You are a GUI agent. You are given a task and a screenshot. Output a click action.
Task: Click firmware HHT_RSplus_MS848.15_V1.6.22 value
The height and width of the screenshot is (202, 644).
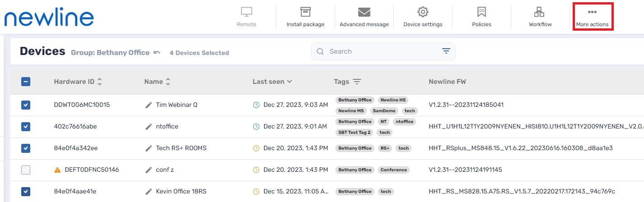[x=520, y=148]
